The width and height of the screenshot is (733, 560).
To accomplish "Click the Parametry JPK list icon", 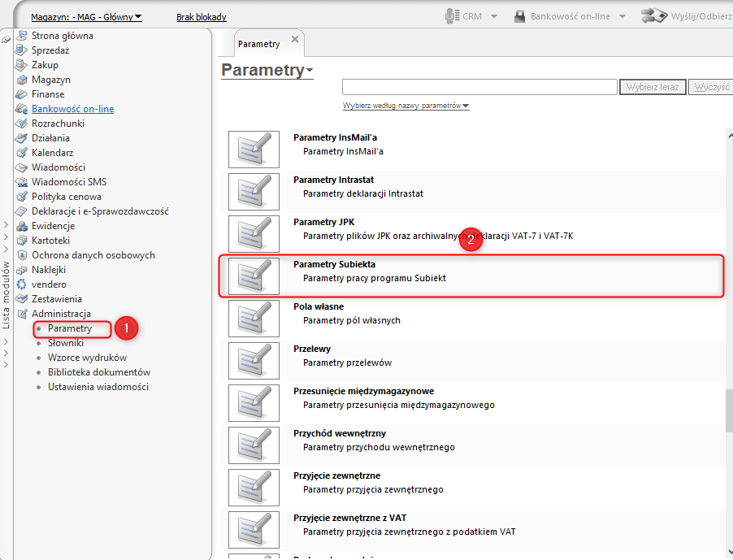I will pos(254,234).
